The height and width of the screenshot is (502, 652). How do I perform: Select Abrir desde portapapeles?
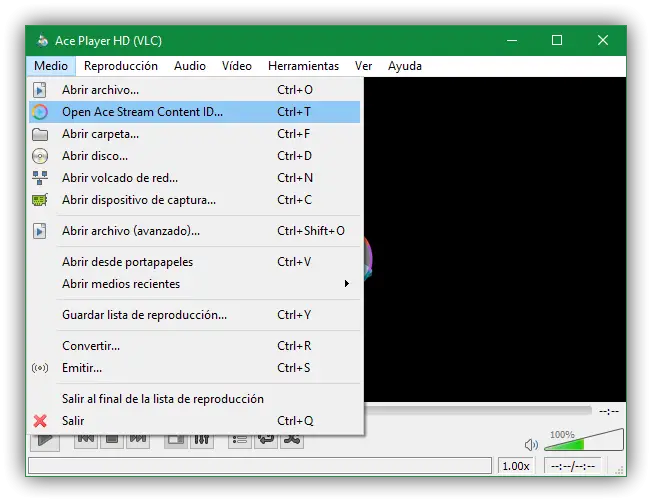[195, 262]
